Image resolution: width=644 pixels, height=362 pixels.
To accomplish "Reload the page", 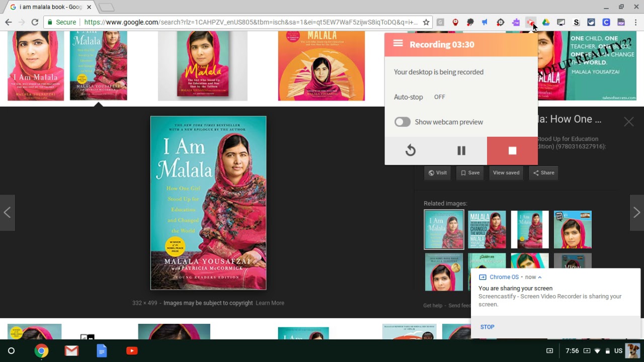I will tap(35, 22).
